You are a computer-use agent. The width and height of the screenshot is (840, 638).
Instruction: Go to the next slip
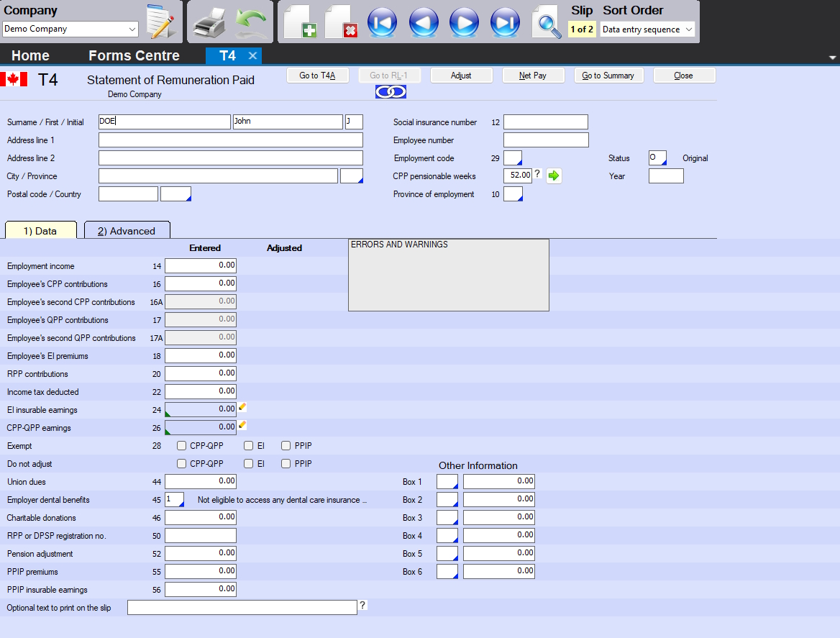click(464, 22)
